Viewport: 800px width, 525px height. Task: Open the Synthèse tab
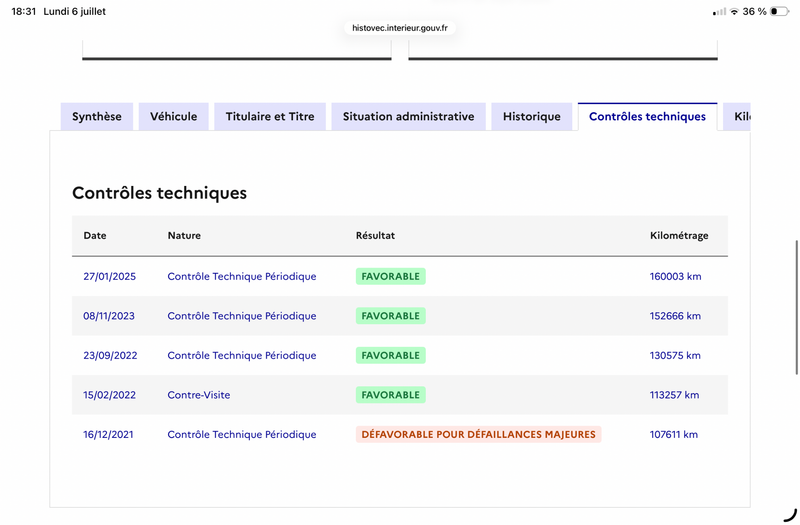(x=97, y=116)
